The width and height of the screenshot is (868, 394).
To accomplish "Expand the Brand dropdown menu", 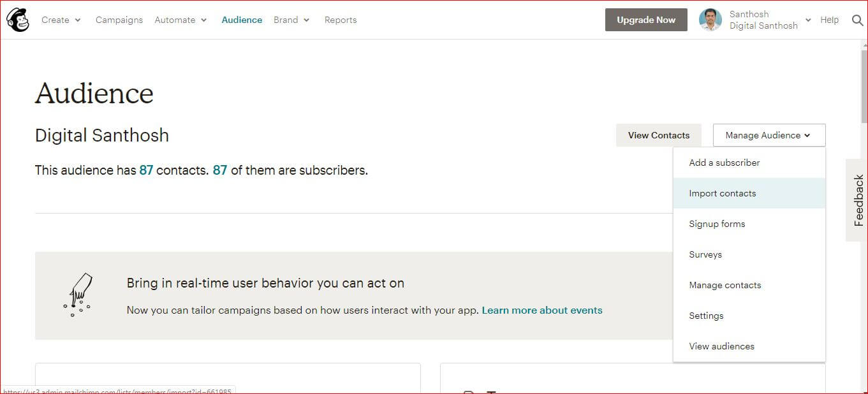I will pos(291,20).
